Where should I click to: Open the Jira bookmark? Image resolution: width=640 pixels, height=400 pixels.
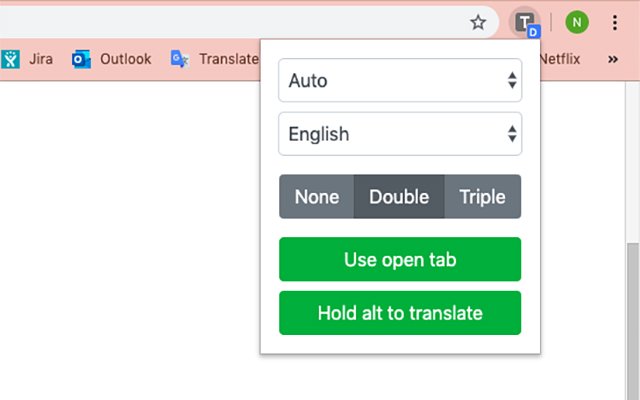click(x=27, y=59)
